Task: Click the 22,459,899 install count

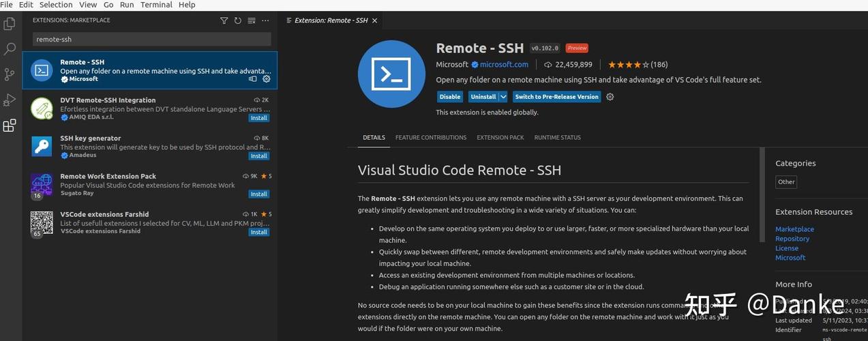Action: (x=573, y=65)
